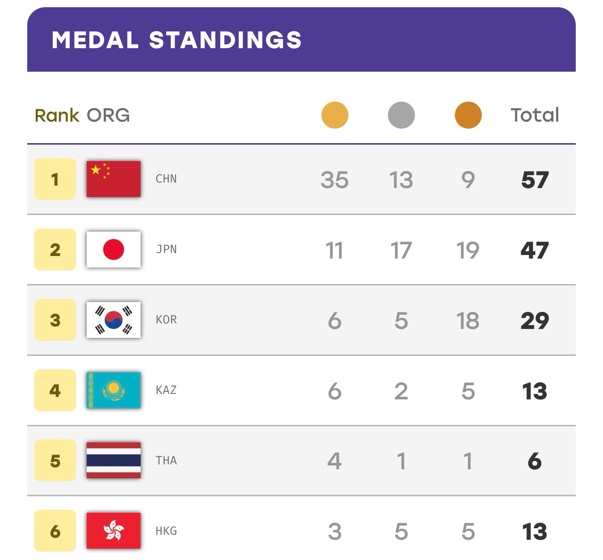Sort by the bronze medal icon
Image resolution: width=603 pixels, height=560 pixels.
(x=468, y=115)
